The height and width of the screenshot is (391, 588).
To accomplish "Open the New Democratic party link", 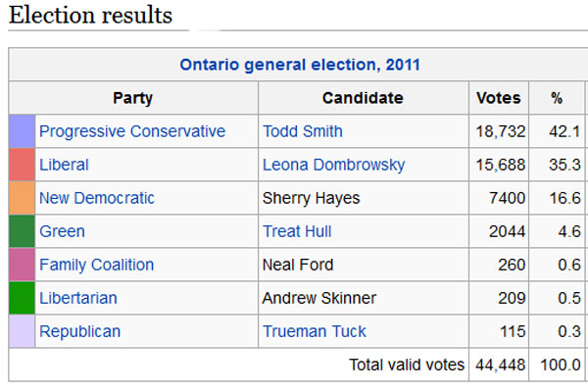I will pyautogui.click(x=97, y=198).
